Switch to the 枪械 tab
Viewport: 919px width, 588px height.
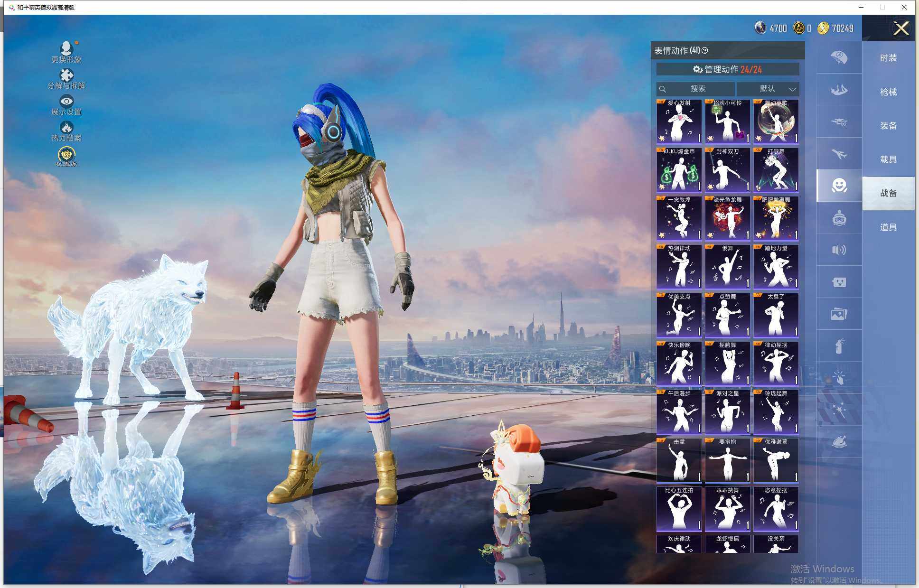[888, 92]
